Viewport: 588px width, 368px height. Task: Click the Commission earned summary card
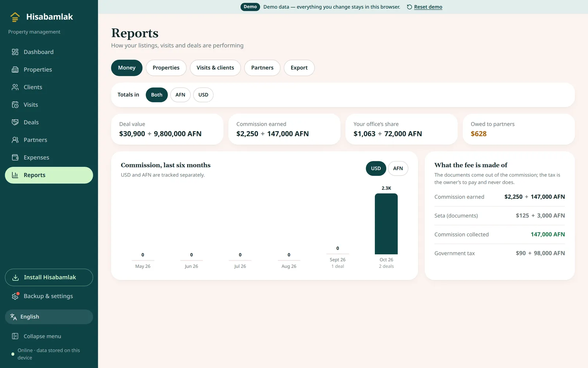(284, 129)
